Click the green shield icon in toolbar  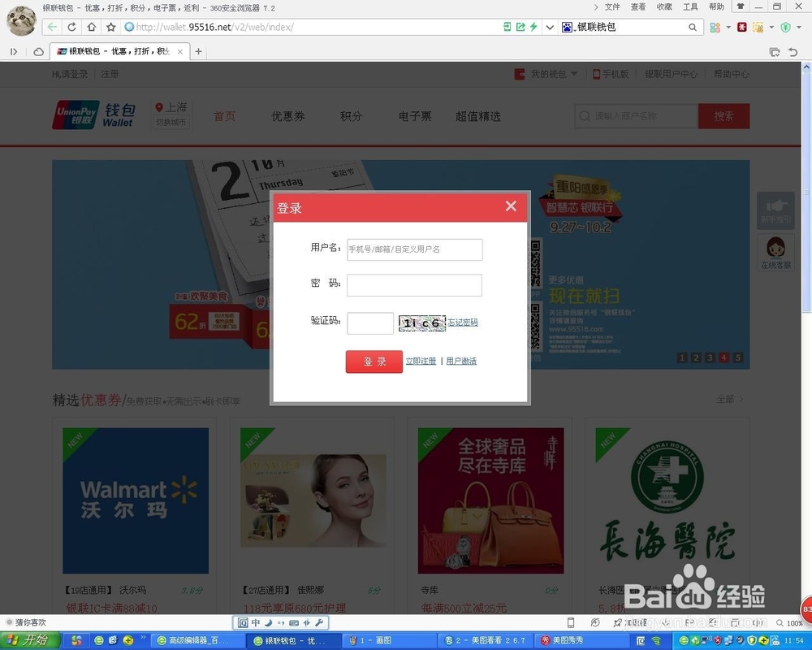785,27
